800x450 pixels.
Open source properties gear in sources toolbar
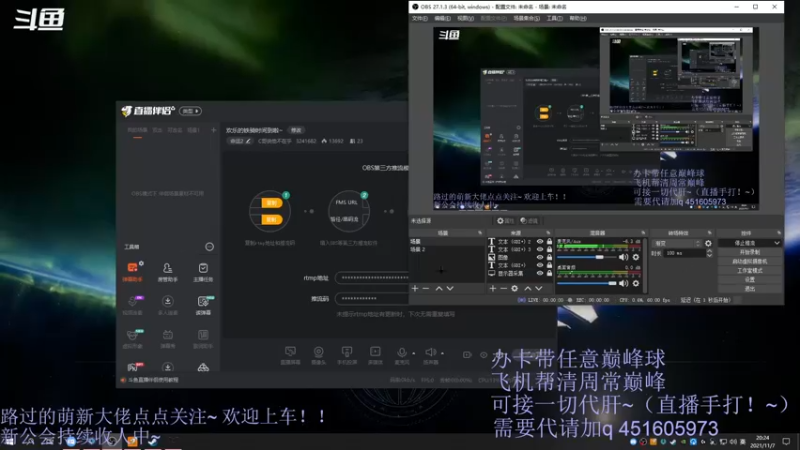(515, 288)
